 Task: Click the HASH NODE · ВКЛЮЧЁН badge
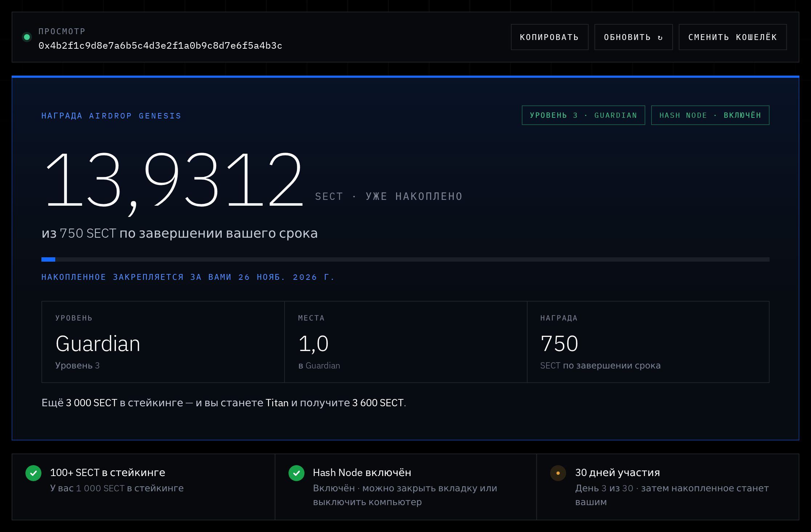click(x=710, y=115)
